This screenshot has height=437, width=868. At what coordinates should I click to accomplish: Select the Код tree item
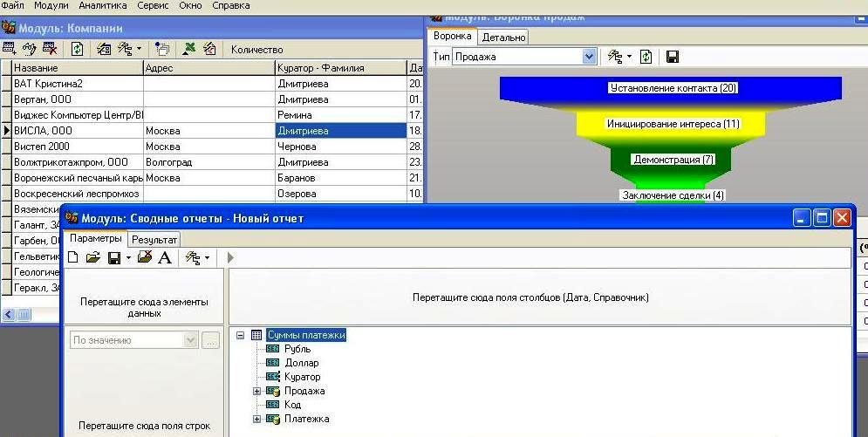292,405
